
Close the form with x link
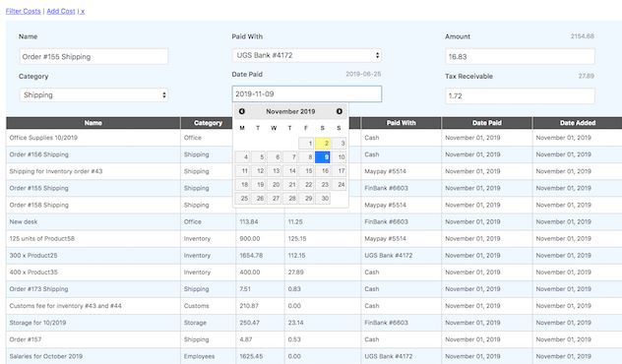83,11
